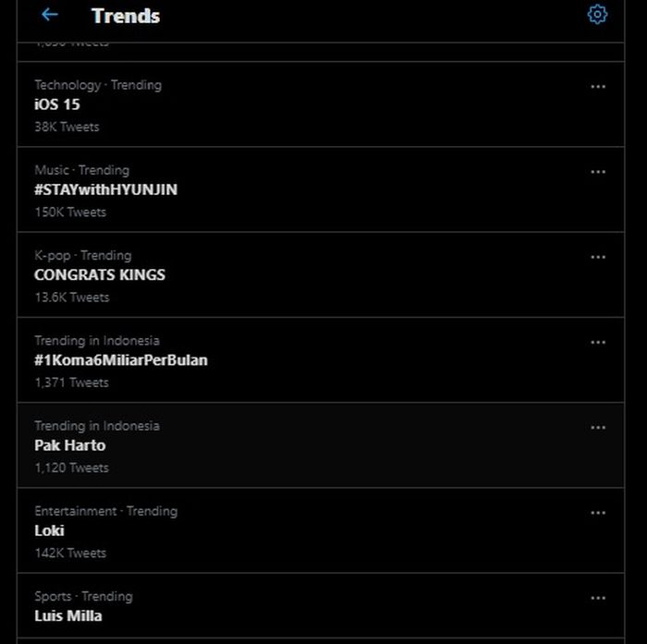The height and width of the screenshot is (644, 647).
Task: View the Loki entertainment trend
Action: click(x=49, y=530)
